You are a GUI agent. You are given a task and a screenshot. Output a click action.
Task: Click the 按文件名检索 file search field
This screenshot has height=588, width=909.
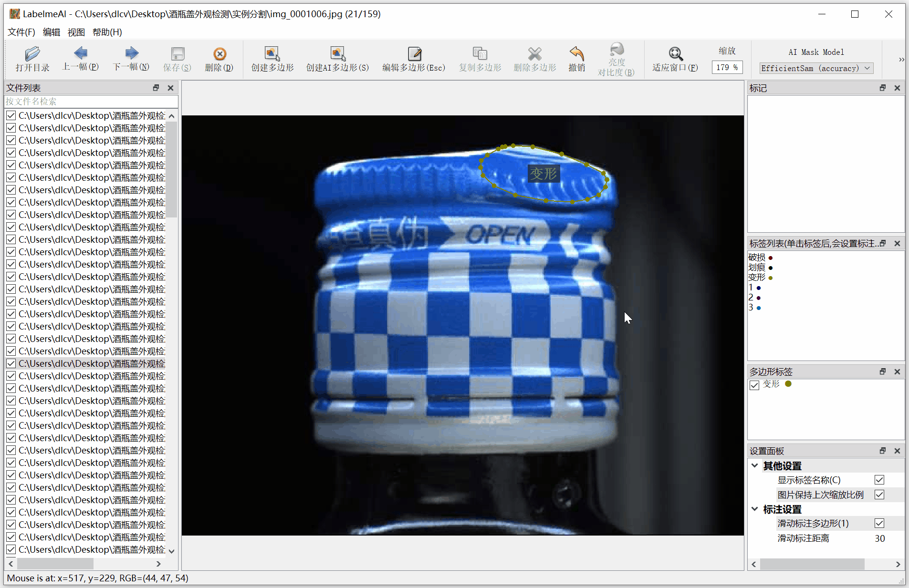[x=91, y=102]
